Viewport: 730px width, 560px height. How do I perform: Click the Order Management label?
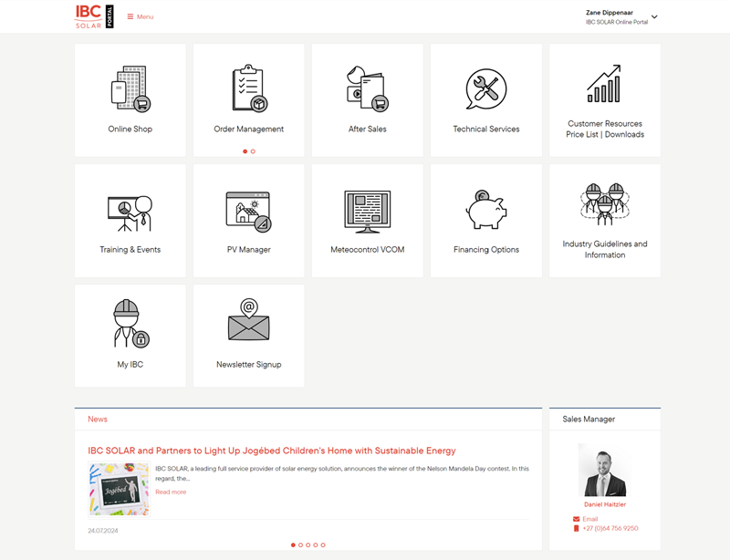point(248,129)
